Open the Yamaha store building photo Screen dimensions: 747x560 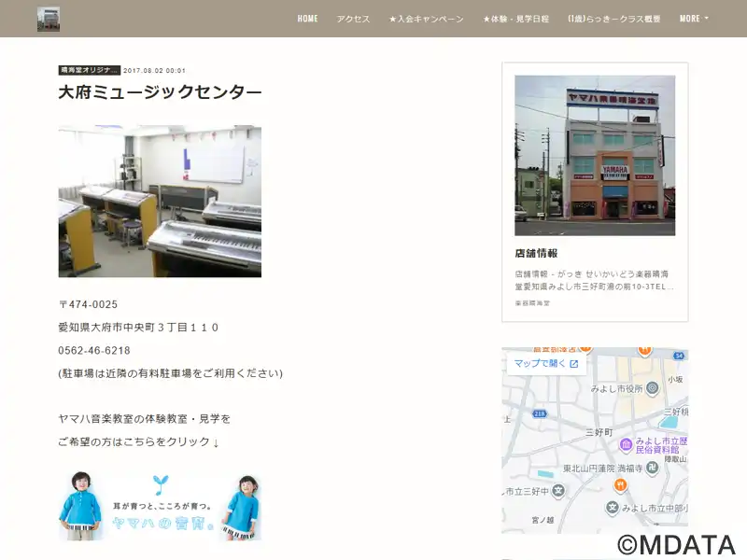(595, 155)
